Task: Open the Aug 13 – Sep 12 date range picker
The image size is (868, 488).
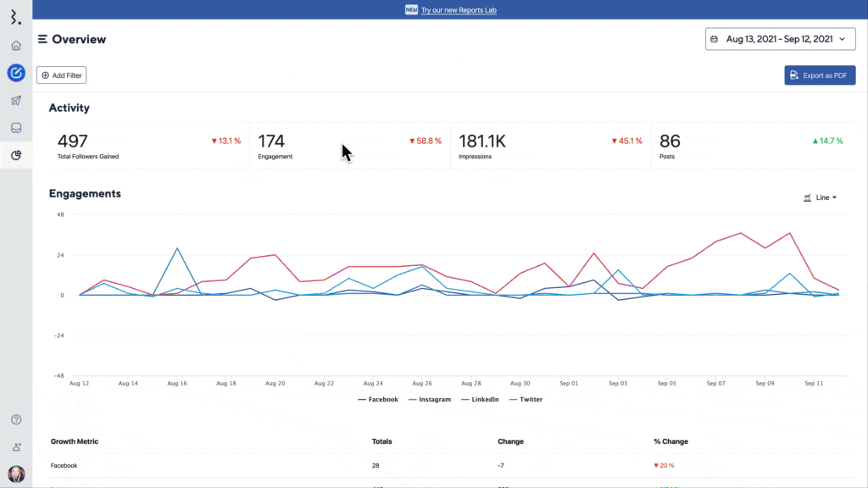Action: coord(780,39)
